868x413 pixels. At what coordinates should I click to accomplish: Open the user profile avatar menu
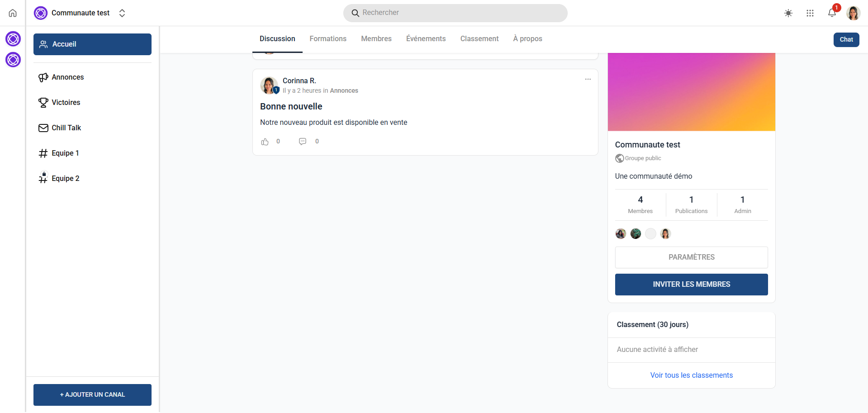click(x=853, y=13)
